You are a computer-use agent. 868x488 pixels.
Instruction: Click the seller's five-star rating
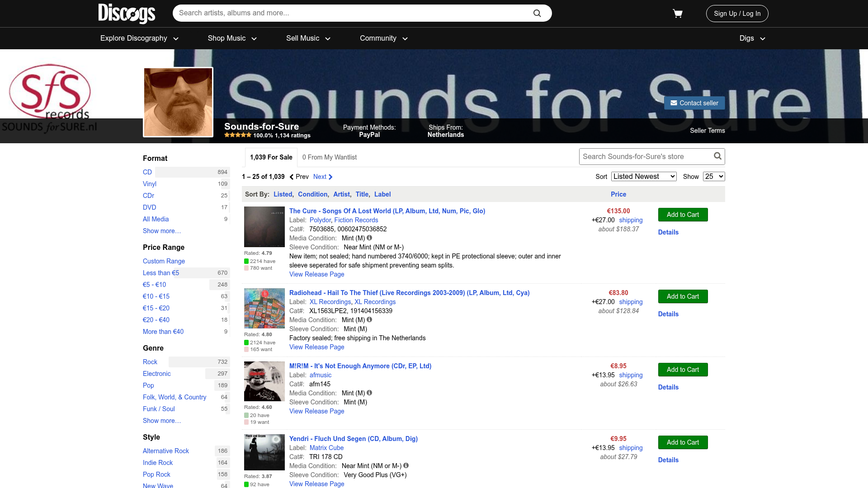click(x=238, y=135)
